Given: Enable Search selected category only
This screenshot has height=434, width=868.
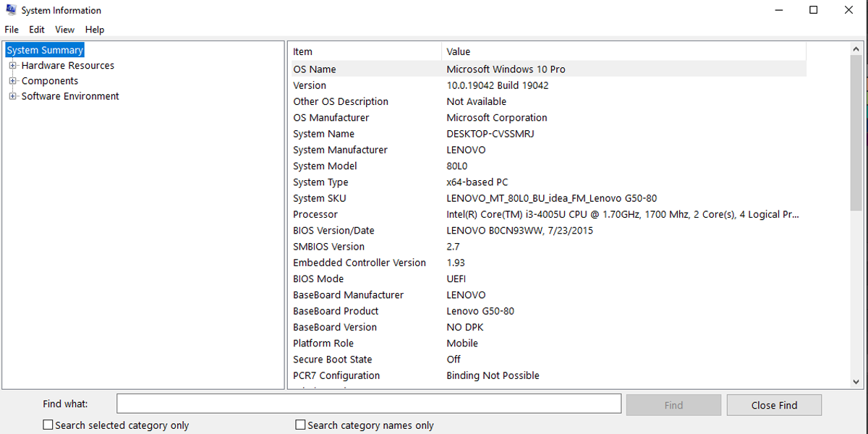Looking at the screenshot, I should [x=48, y=425].
